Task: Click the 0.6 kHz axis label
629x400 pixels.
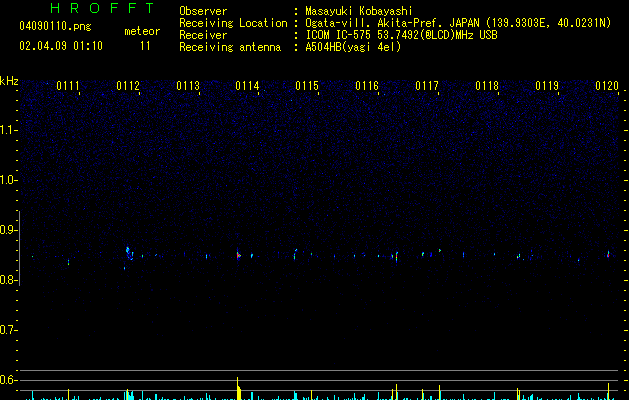Action: point(8,380)
